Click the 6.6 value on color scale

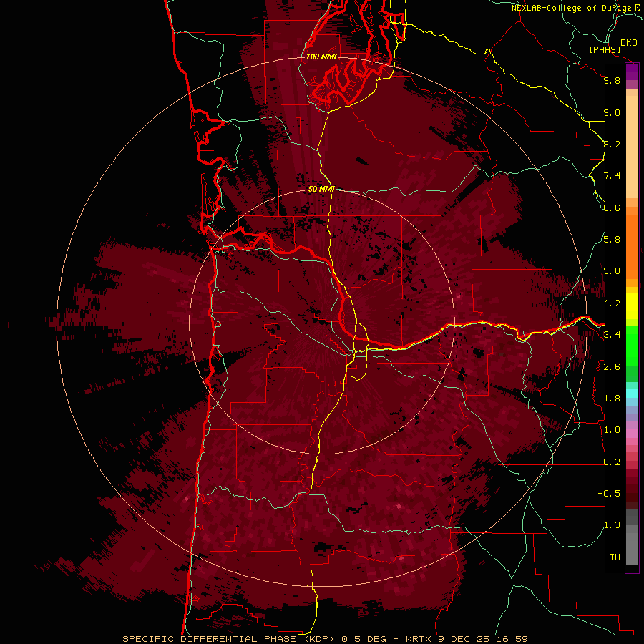[612, 208]
